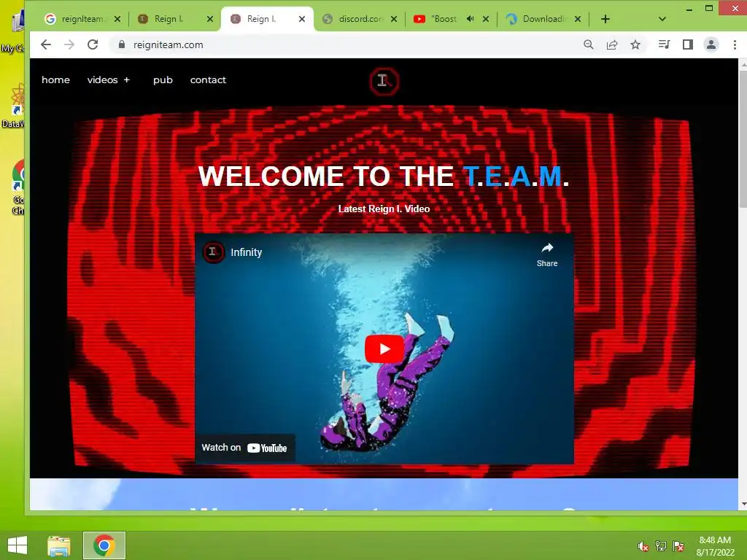View site security lock info
This screenshot has height=560, width=747.
click(x=122, y=44)
